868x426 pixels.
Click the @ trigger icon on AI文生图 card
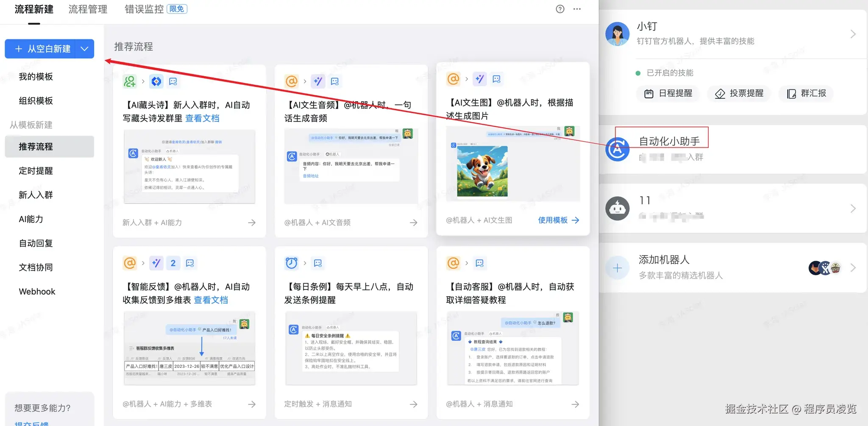pos(453,79)
